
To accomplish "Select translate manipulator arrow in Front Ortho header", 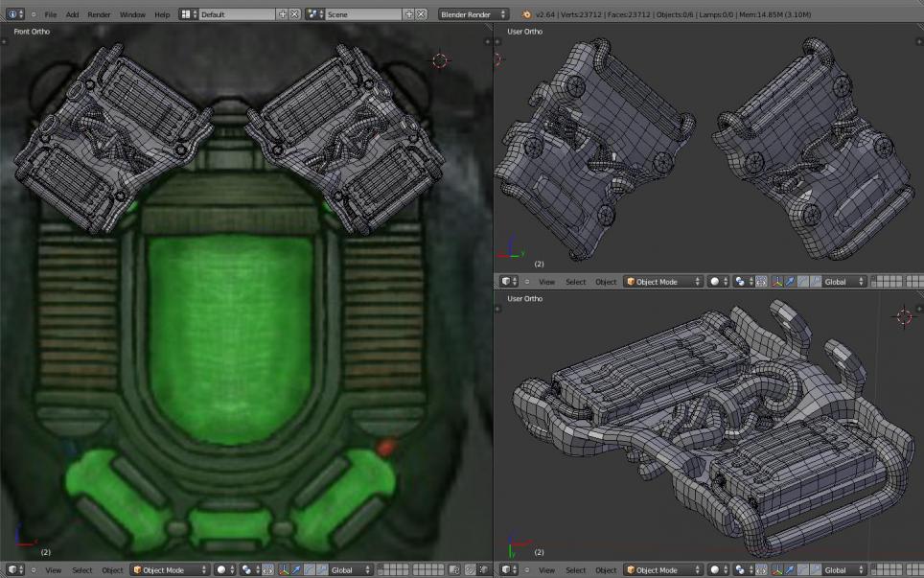I will coord(296,570).
